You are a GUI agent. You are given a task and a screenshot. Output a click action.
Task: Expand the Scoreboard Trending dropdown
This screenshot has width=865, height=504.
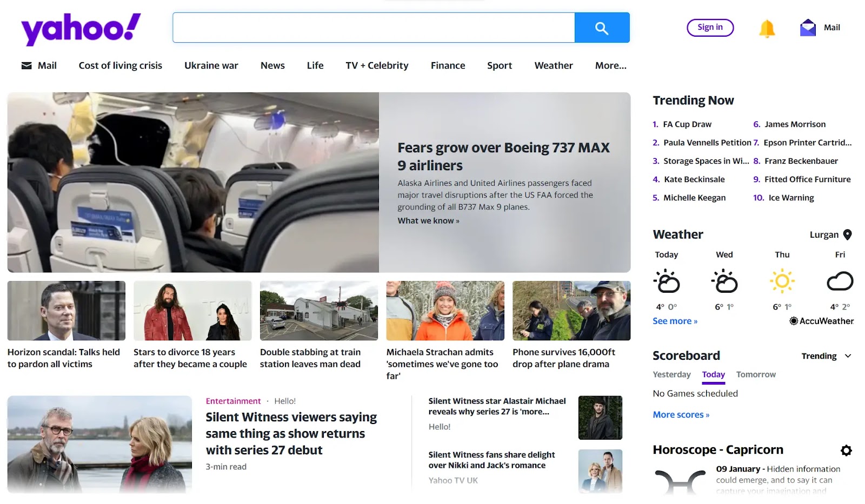(x=826, y=356)
